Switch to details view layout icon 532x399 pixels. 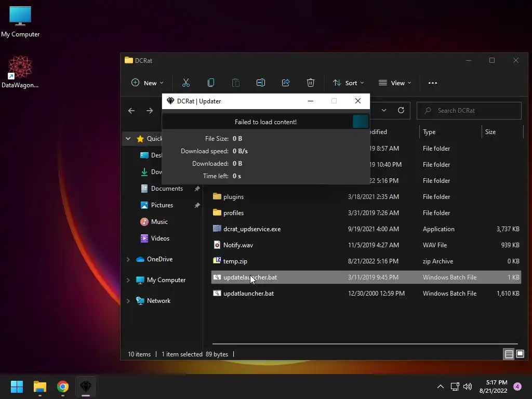point(509,354)
